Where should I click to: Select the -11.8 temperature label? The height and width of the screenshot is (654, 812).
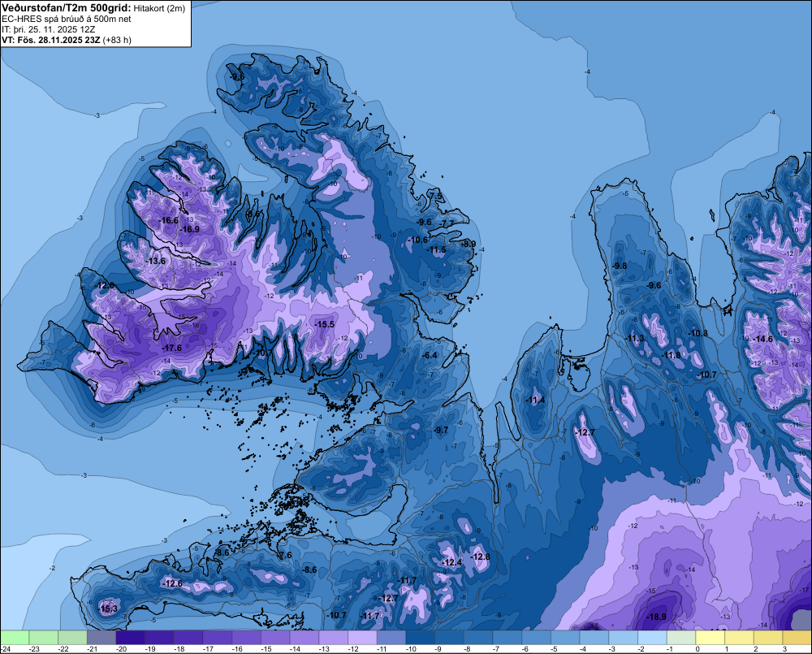click(x=672, y=356)
